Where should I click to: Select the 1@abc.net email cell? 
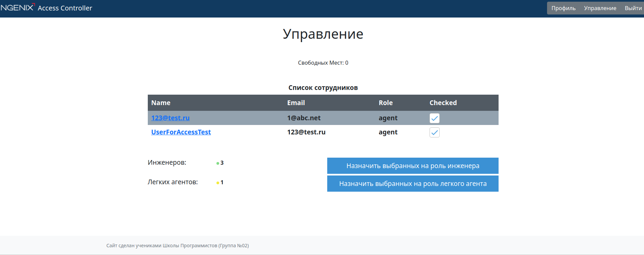coord(304,118)
